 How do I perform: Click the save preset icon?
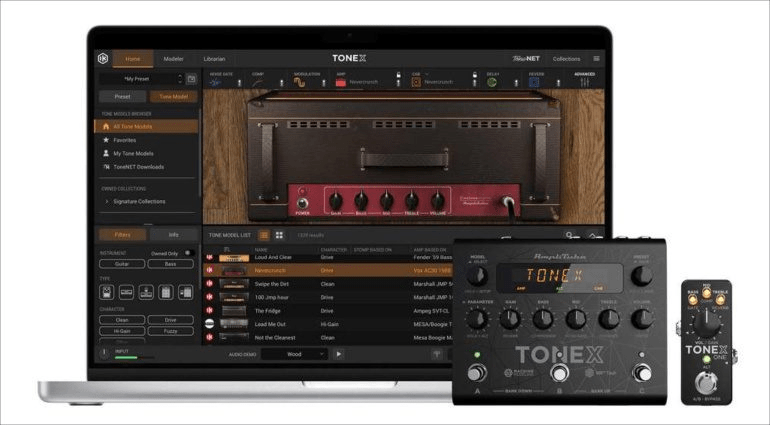(x=191, y=78)
